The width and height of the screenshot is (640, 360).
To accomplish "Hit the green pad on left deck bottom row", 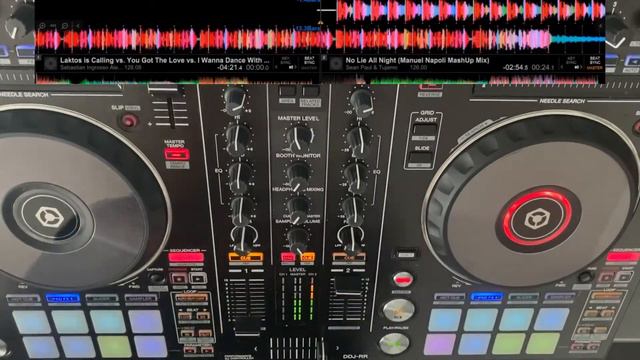I will (115, 346).
